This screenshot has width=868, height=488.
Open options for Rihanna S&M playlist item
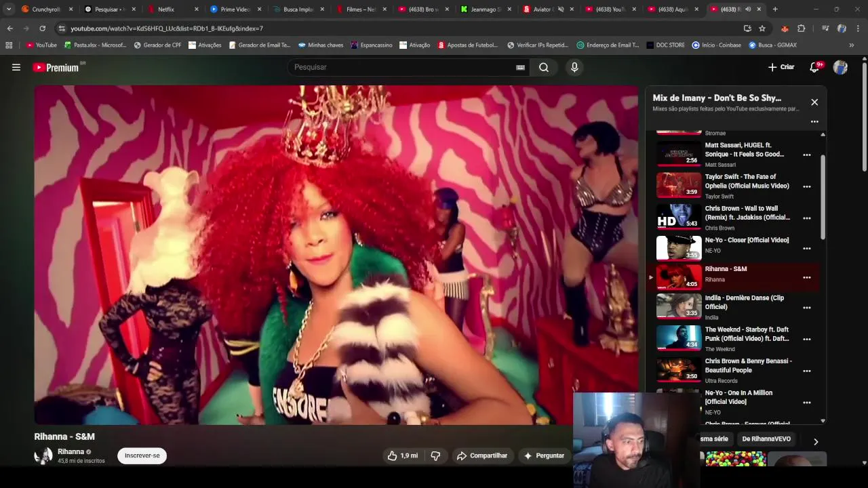click(807, 277)
